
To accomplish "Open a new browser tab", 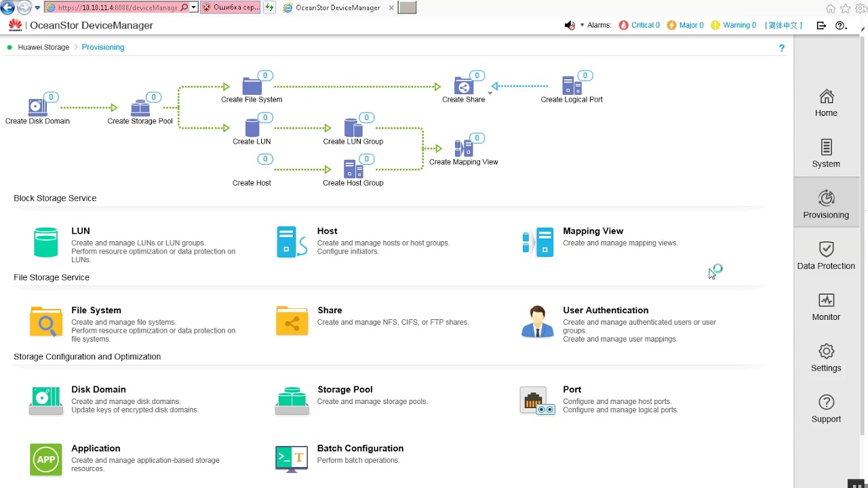I will [x=408, y=7].
